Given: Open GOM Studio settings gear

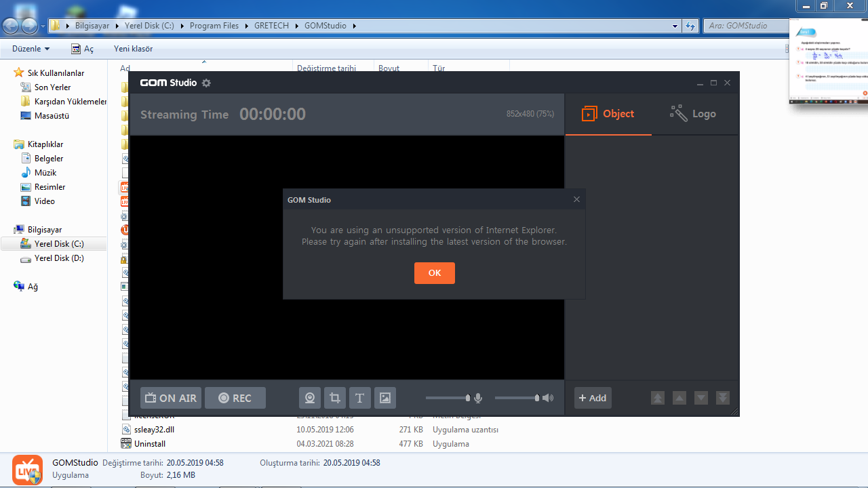Looking at the screenshot, I should 207,83.
